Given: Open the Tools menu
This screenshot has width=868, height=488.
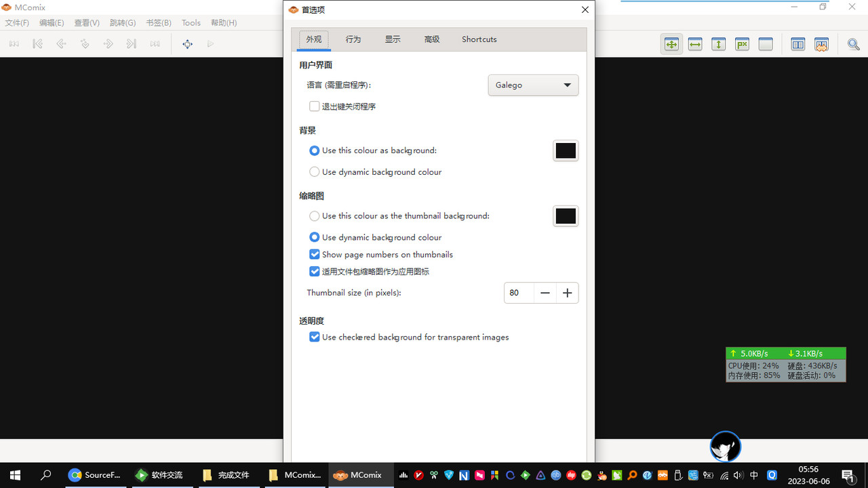Looking at the screenshot, I should click(x=191, y=23).
